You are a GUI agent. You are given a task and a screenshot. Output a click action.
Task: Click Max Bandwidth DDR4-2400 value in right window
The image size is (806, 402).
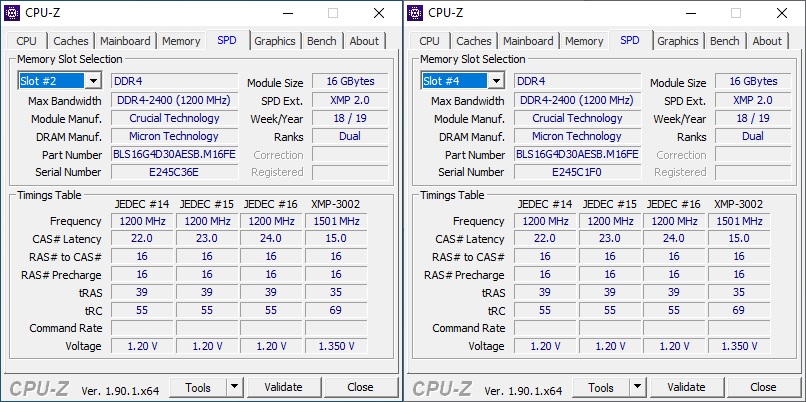point(578,100)
